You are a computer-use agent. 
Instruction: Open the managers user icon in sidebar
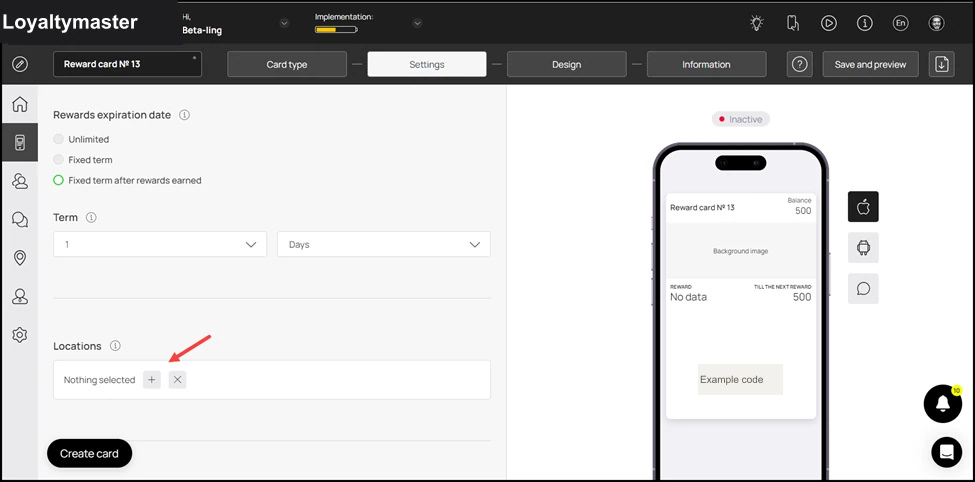point(20,297)
